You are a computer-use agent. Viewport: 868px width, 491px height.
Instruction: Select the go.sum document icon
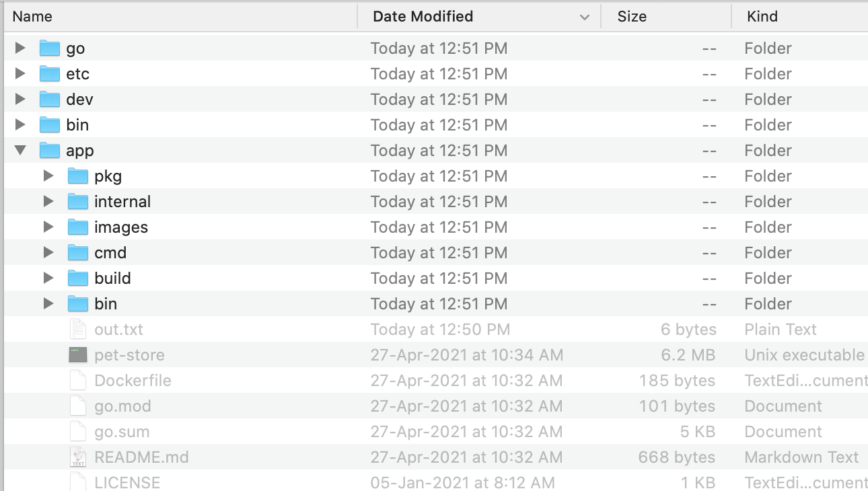click(78, 431)
